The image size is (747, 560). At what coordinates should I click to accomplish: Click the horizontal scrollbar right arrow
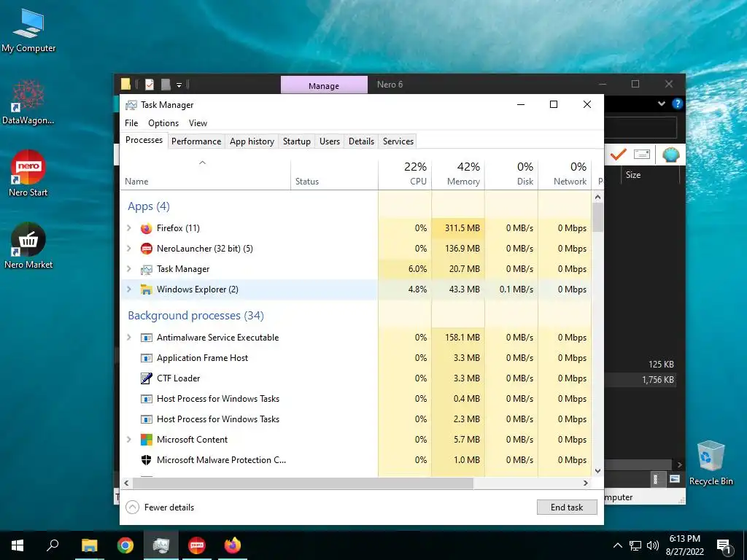click(x=586, y=483)
